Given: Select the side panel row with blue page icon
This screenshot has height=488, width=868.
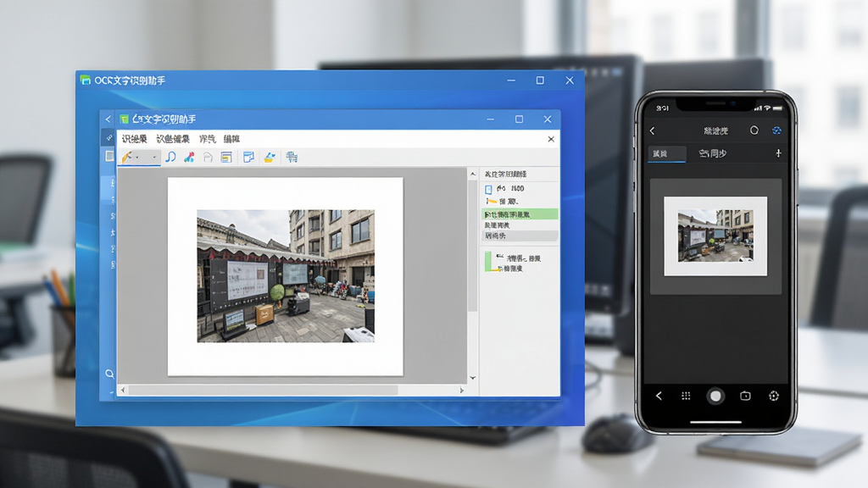Looking at the screenshot, I should 520,189.
